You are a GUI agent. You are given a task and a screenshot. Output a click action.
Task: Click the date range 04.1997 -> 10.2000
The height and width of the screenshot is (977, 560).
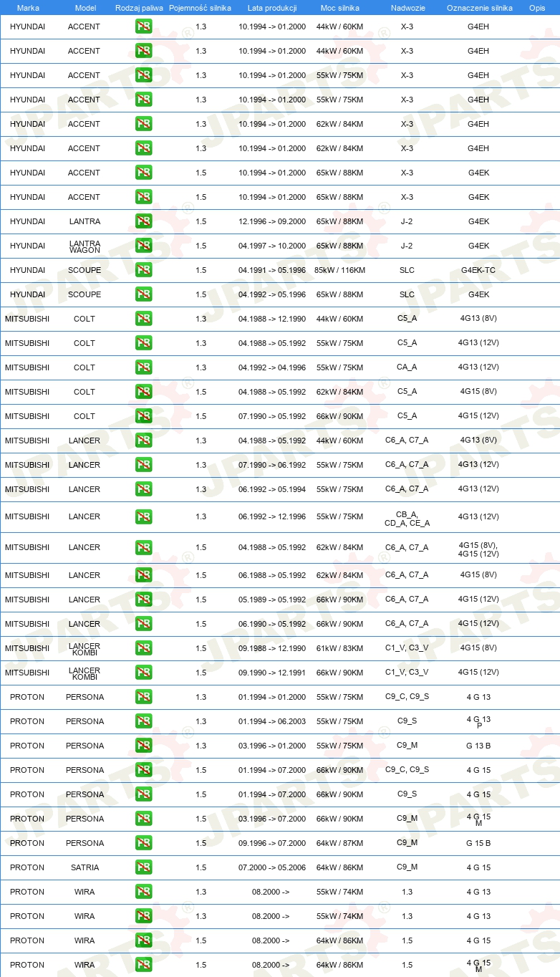pyautogui.click(x=272, y=246)
